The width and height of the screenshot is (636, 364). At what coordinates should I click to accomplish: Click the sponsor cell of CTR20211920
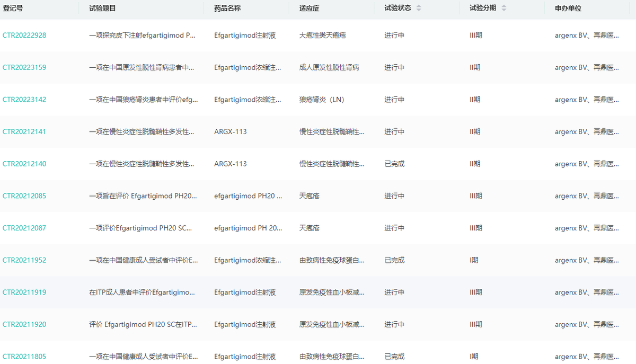587,324
